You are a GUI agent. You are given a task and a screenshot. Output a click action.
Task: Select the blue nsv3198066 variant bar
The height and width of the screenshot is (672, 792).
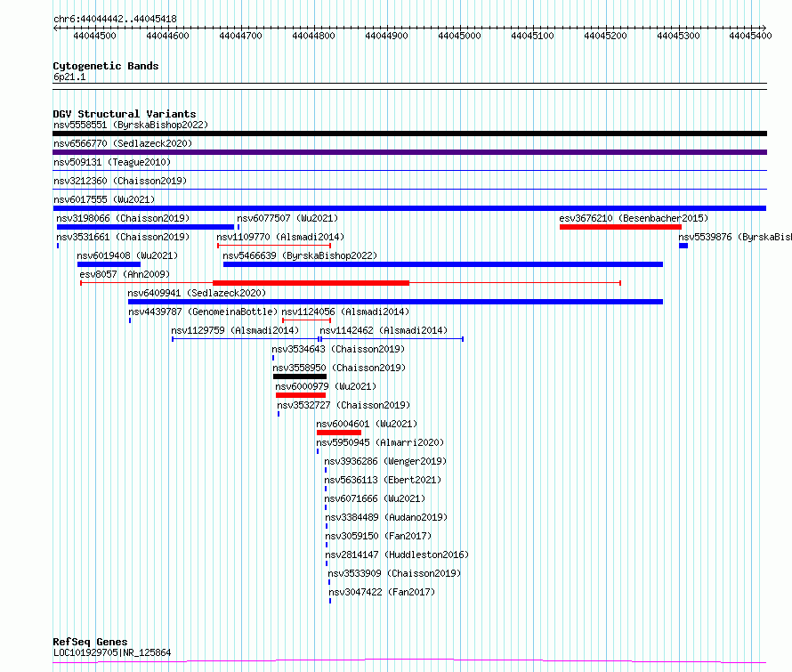tap(145, 227)
